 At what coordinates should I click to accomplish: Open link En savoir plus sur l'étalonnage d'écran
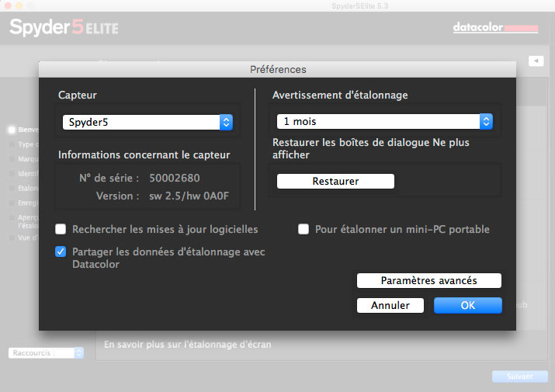coord(188,345)
